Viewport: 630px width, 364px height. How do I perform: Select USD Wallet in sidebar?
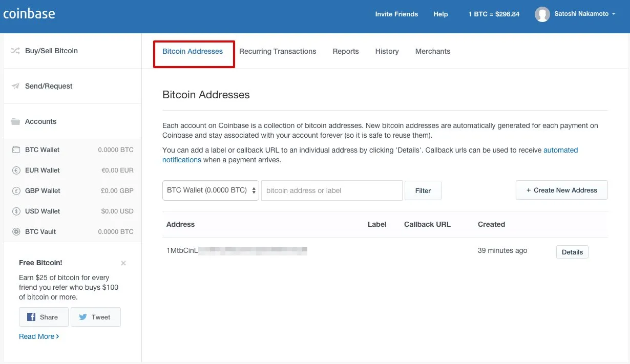(x=72, y=211)
